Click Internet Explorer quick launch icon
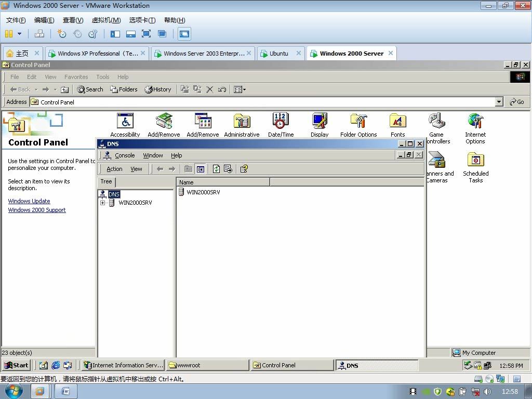Viewport: 532px width, 399px height. tap(56, 365)
